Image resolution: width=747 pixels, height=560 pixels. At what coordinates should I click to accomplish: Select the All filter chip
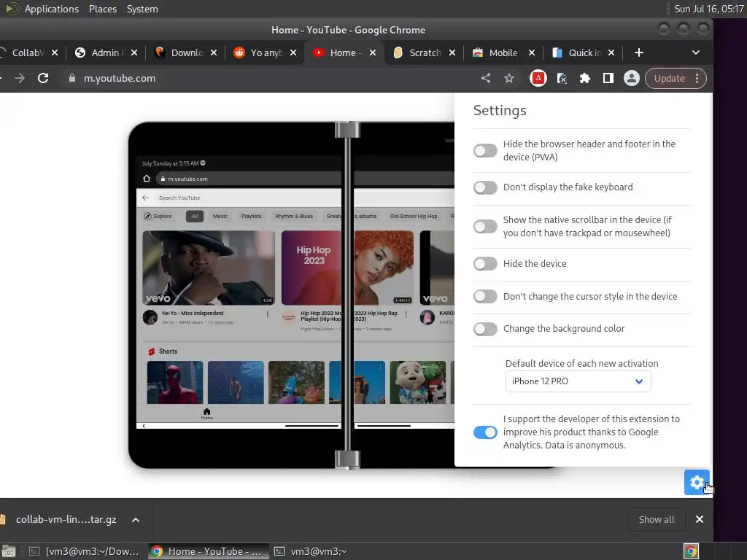click(194, 216)
